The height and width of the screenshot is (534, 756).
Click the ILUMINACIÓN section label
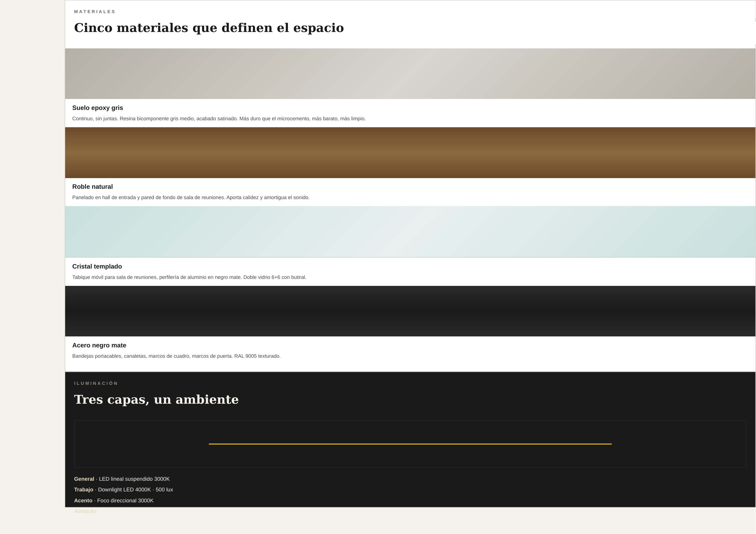click(96, 383)
